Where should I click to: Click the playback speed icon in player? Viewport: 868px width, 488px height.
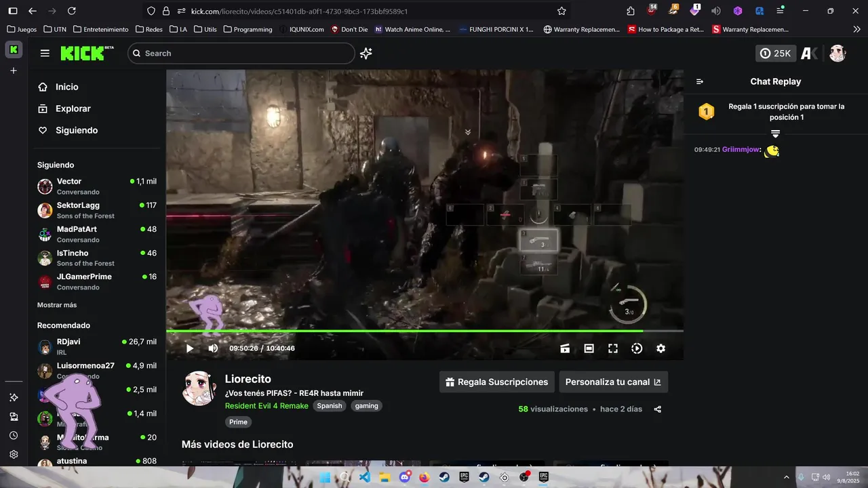point(637,348)
